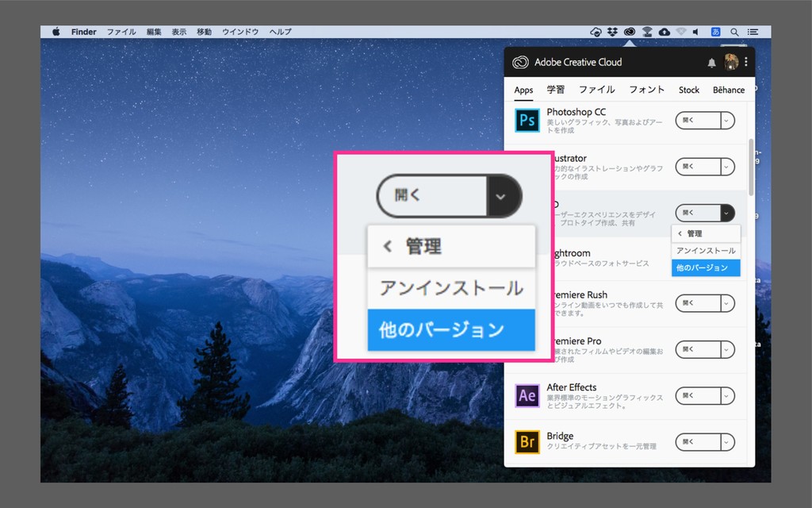Click 開く button for Photoshop CC
This screenshot has height=508, width=812.
click(x=698, y=121)
